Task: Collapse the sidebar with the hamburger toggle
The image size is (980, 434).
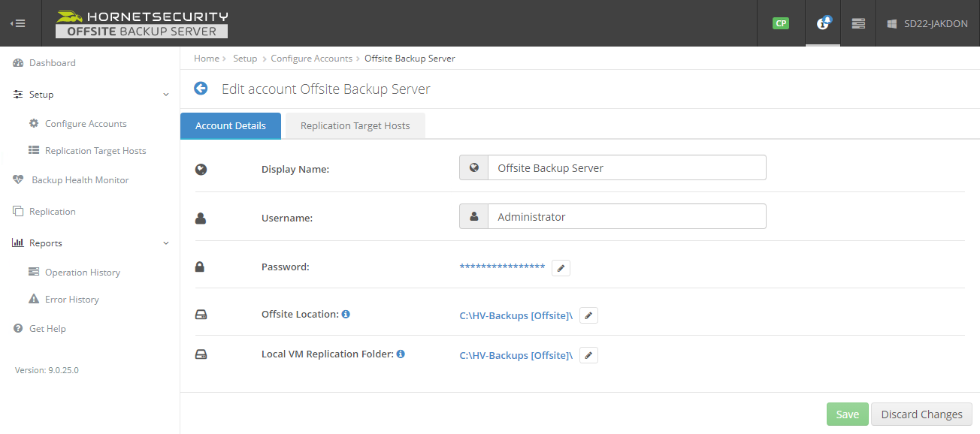Action: tap(18, 23)
